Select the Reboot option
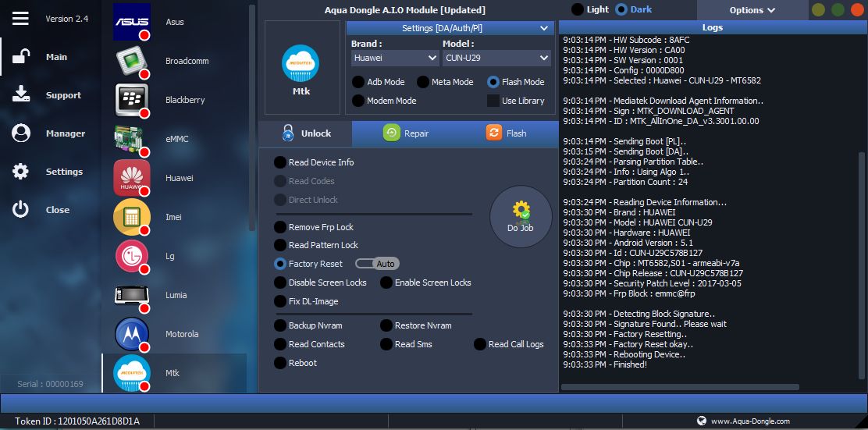Image resolution: width=868 pixels, height=430 pixels. pos(296,363)
